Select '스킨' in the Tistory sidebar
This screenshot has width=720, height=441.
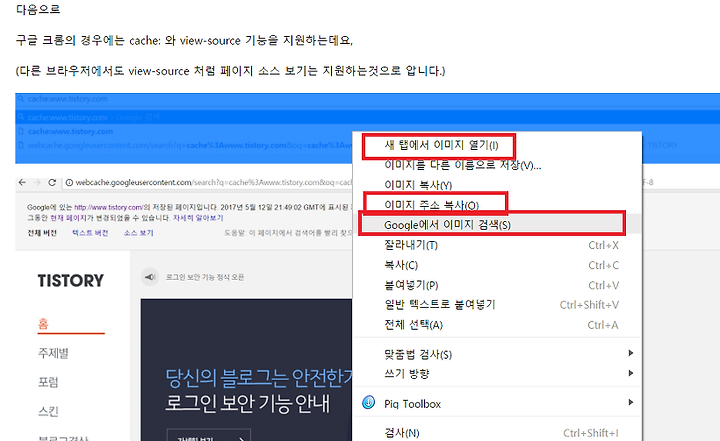click(48, 411)
